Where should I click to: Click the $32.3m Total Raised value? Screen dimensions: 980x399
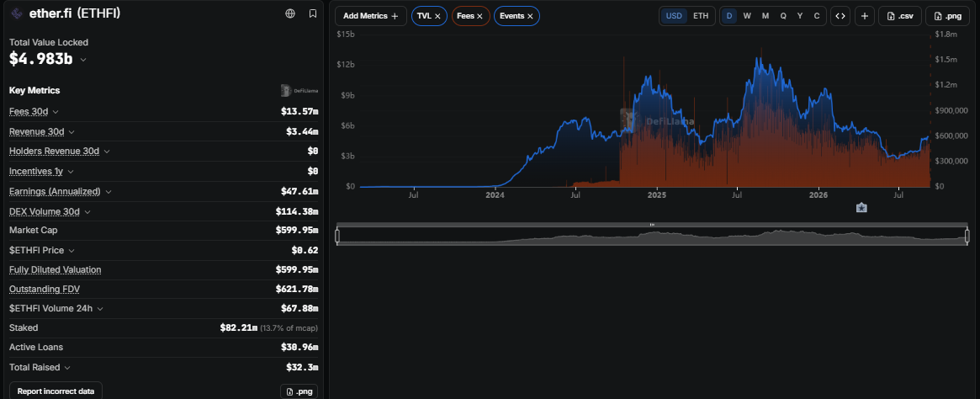coord(302,368)
